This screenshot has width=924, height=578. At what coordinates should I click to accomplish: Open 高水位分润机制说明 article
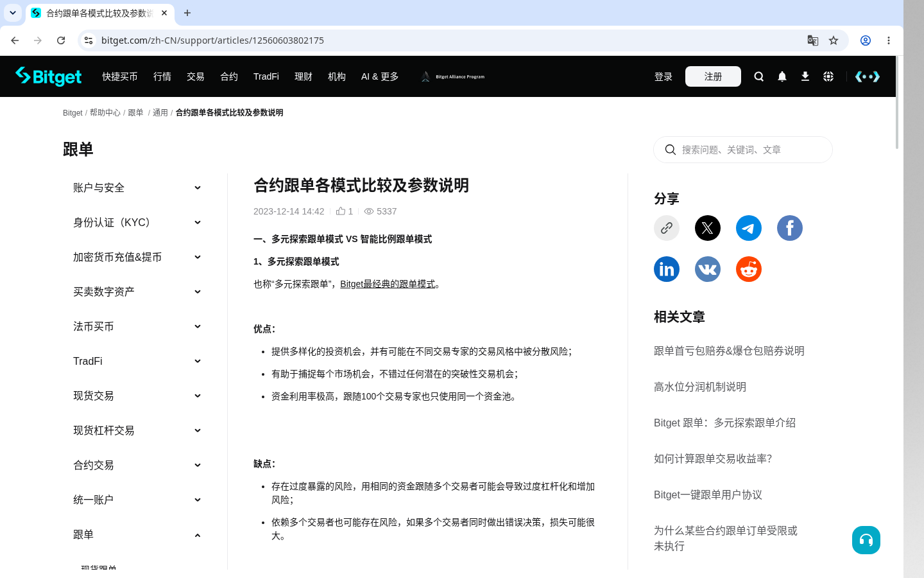pyautogui.click(x=700, y=387)
